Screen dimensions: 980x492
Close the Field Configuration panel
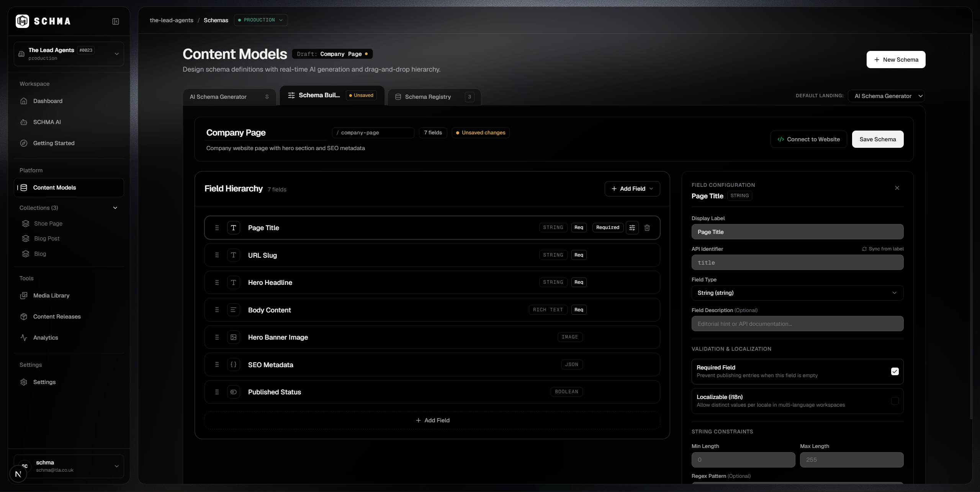coord(897,188)
